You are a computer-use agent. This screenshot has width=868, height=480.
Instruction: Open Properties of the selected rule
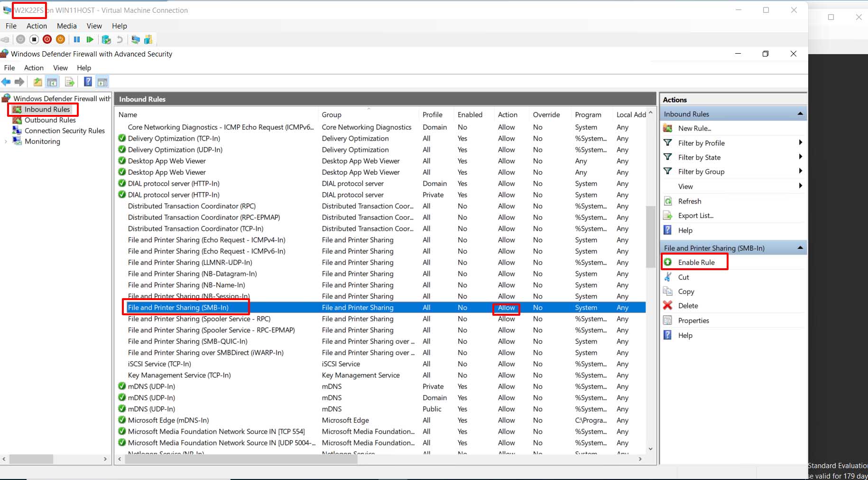click(693, 320)
